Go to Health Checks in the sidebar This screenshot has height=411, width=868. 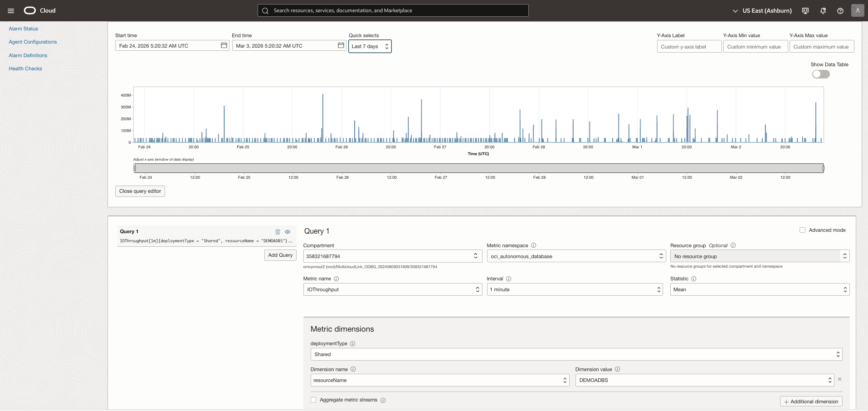pyautogui.click(x=25, y=68)
